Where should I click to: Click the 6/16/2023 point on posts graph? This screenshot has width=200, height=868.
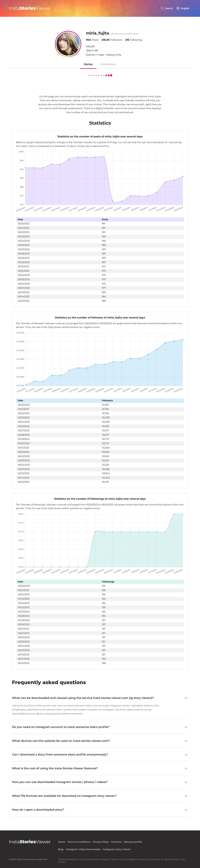click(x=183, y=177)
